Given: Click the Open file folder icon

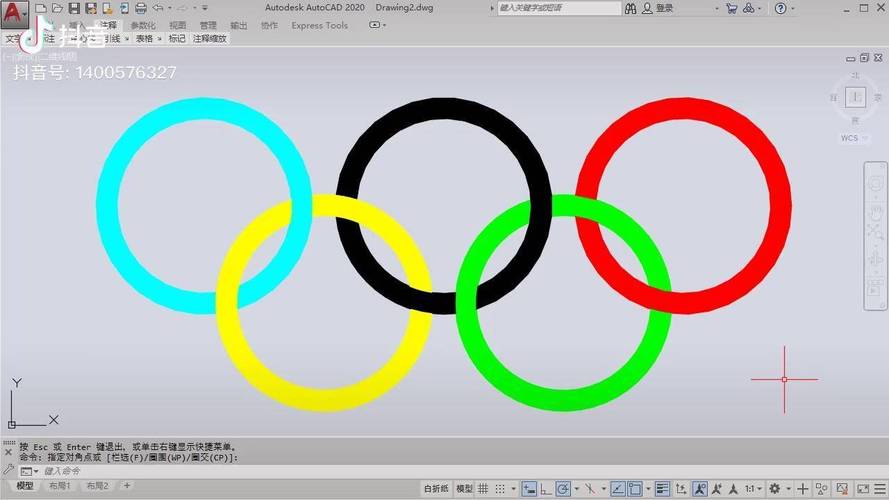Looking at the screenshot, I should [x=57, y=8].
